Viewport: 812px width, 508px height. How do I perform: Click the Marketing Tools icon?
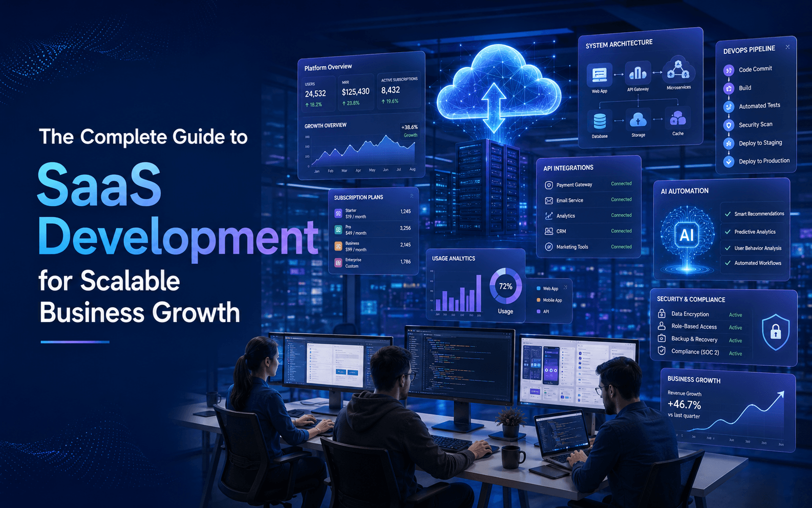pyautogui.click(x=549, y=247)
